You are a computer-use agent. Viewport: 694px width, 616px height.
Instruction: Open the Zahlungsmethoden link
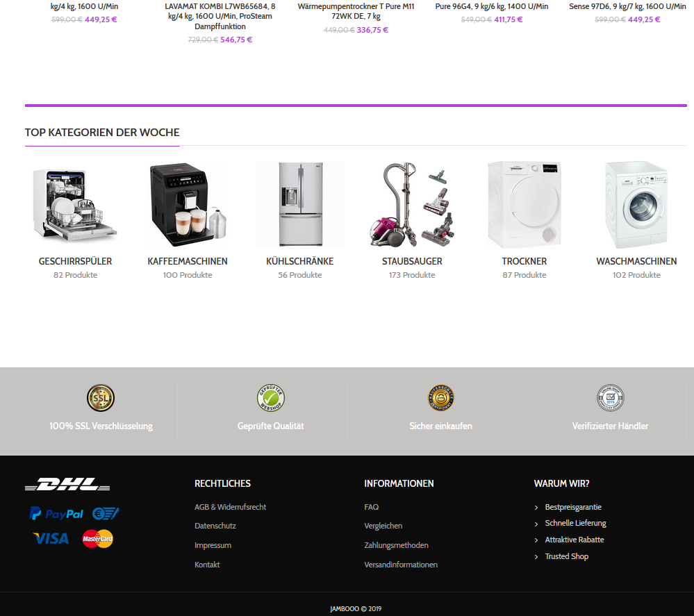(396, 545)
